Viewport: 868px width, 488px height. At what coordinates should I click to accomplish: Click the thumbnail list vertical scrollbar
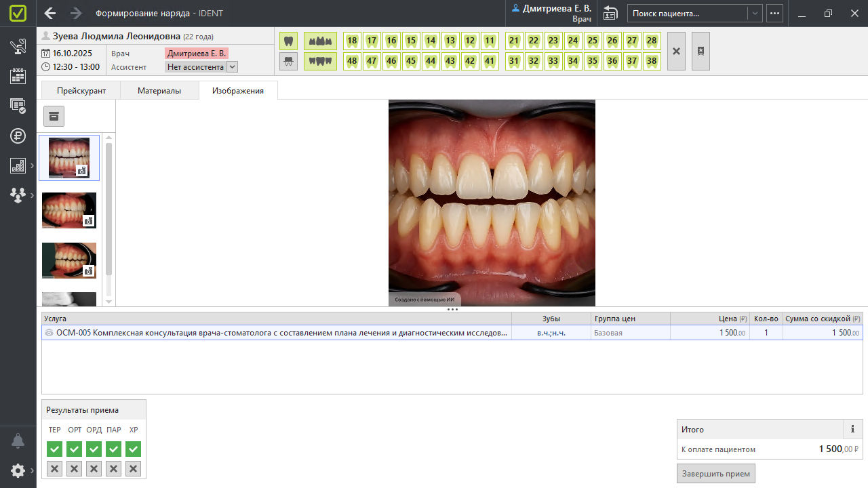(108, 210)
